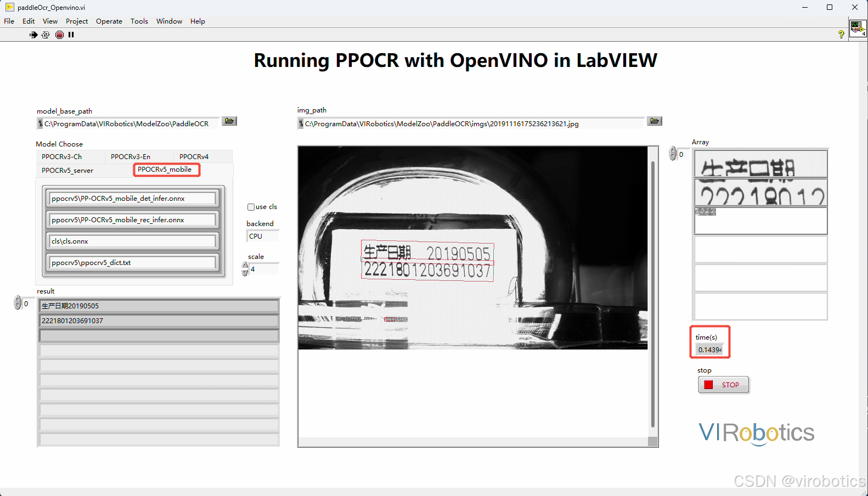Click the detected text in the displayed image
The image size is (868, 496).
(x=427, y=261)
